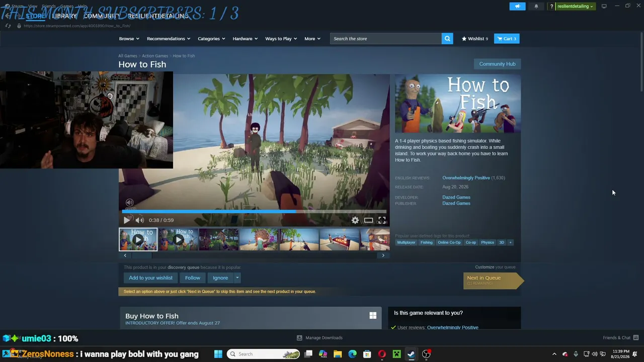Open Microsoft Store from the taskbar
This screenshot has width=644, height=362.
[367, 354]
